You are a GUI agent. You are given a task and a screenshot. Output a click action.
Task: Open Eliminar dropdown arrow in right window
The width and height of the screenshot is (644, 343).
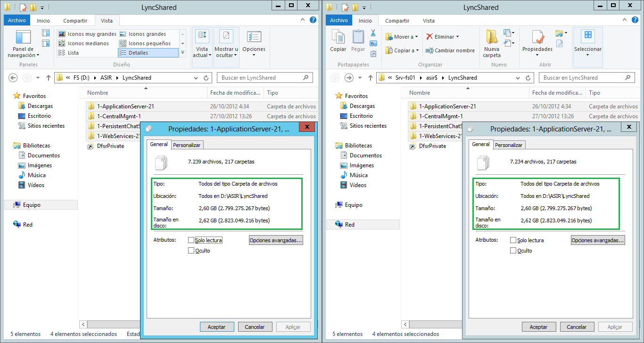(457, 37)
